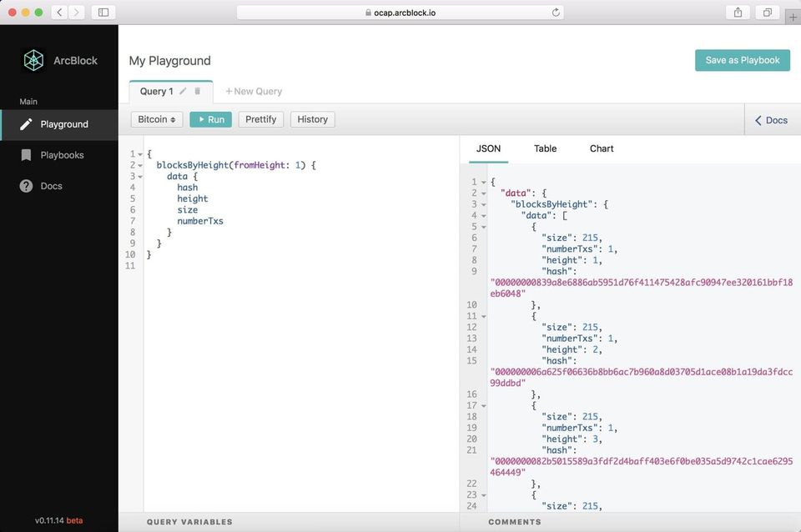Add a tab with New Query
Viewport: 801px width, 532px height.
(x=254, y=92)
